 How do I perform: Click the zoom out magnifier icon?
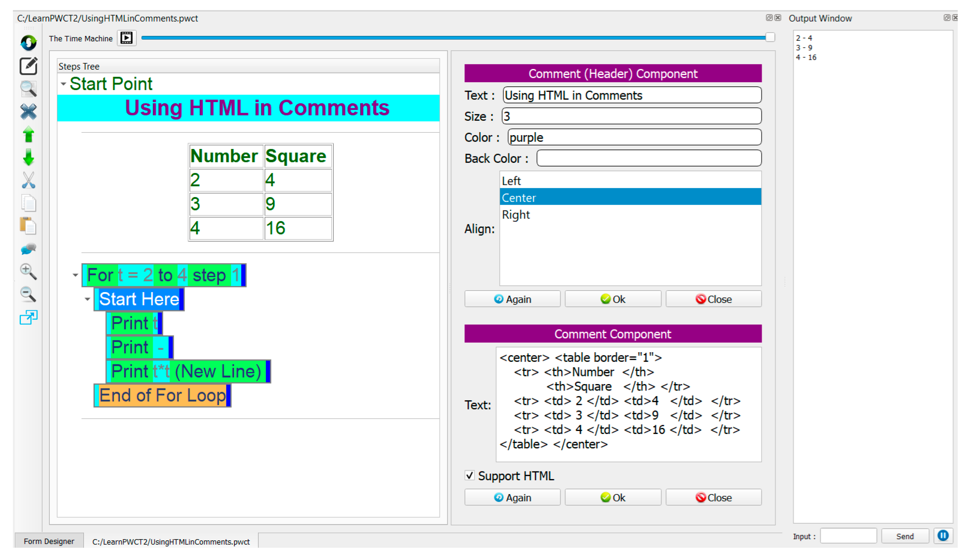coord(29,295)
